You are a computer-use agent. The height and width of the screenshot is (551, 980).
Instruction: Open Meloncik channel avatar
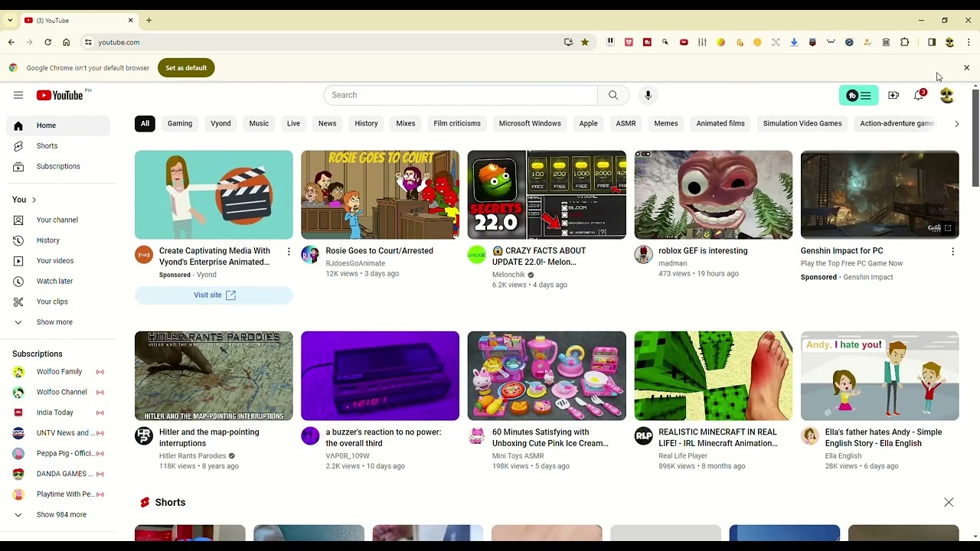[x=477, y=255]
